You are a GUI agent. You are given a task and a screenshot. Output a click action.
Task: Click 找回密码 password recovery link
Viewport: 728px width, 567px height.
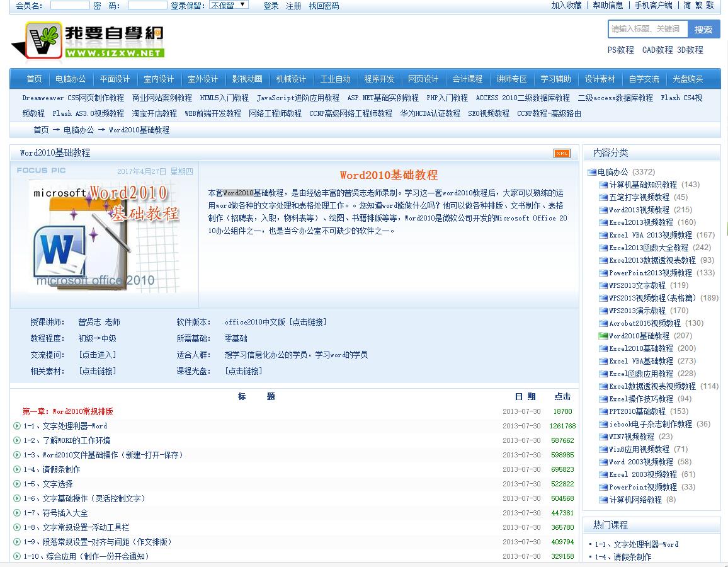tap(324, 6)
